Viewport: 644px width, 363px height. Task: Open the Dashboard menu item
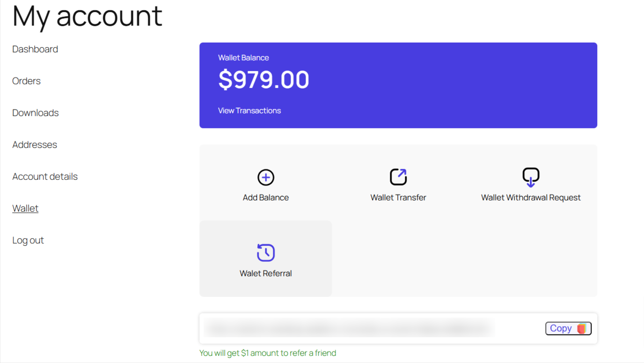click(x=35, y=49)
